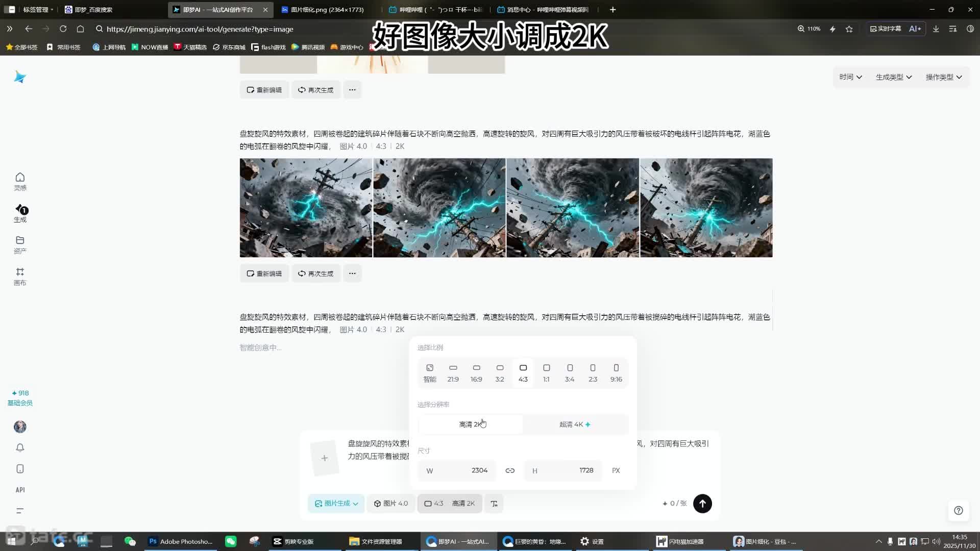Open the 图片生成 mode dropdown
Screen dimensions: 980x551
click(336, 504)
